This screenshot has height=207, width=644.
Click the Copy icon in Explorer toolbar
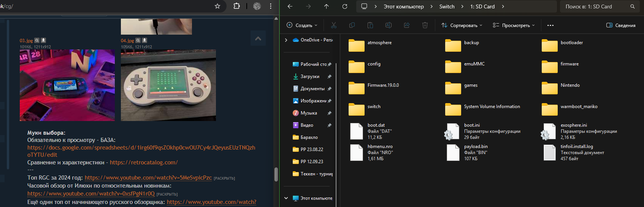[352, 25]
